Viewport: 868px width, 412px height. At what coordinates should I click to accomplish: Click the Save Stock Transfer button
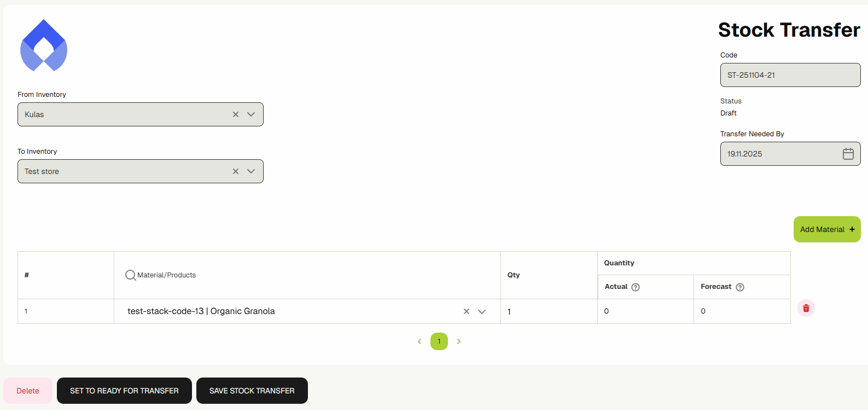[x=252, y=391]
